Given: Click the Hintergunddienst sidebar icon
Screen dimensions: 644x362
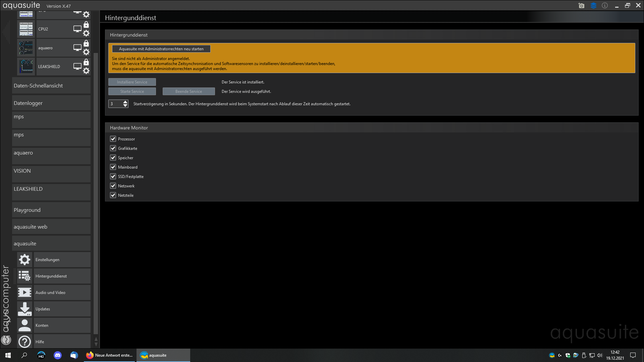Looking at the screenshot, I should (x=24, y=276).
